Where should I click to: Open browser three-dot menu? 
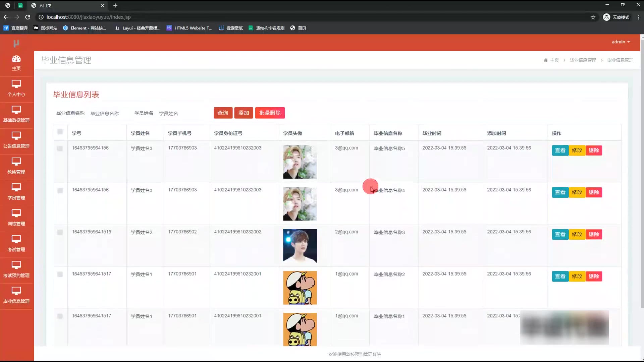(639, 17)
